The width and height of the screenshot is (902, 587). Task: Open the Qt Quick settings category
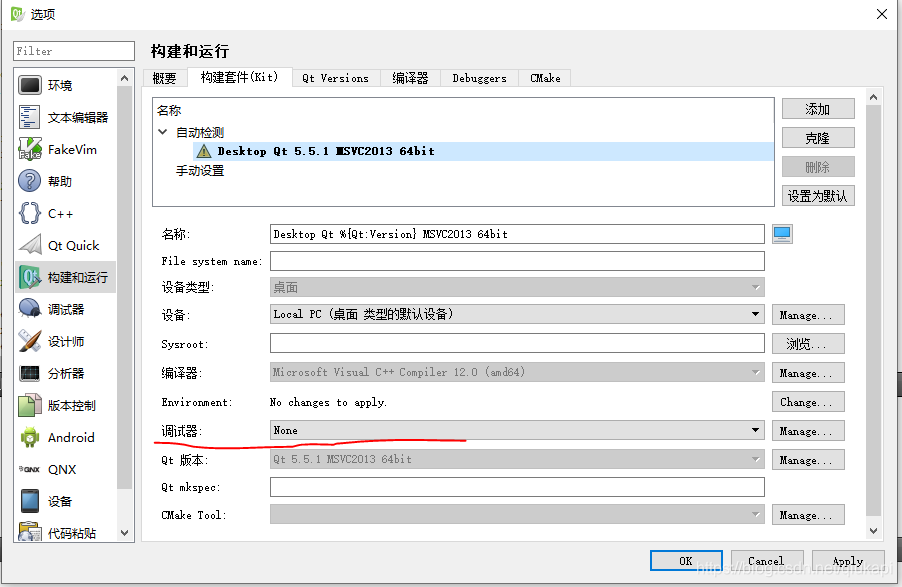(66, 246)
